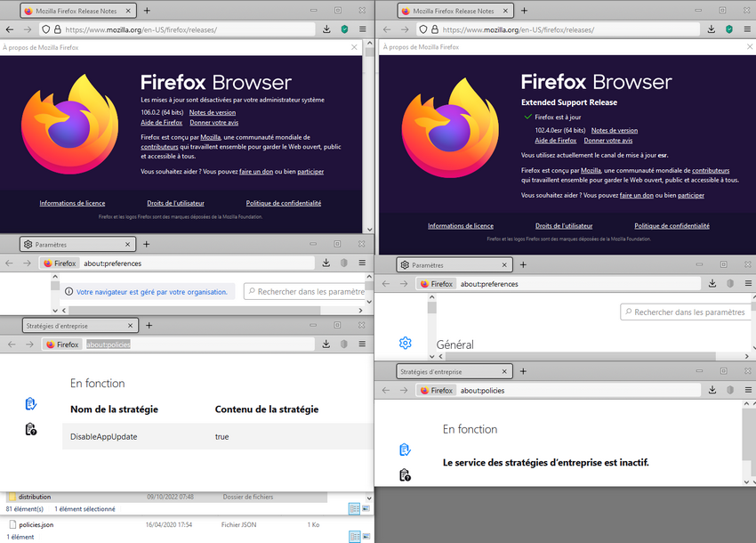Open Droits de l'utilisateur link in right dialog
756x543 pixels.
[564, 226]
